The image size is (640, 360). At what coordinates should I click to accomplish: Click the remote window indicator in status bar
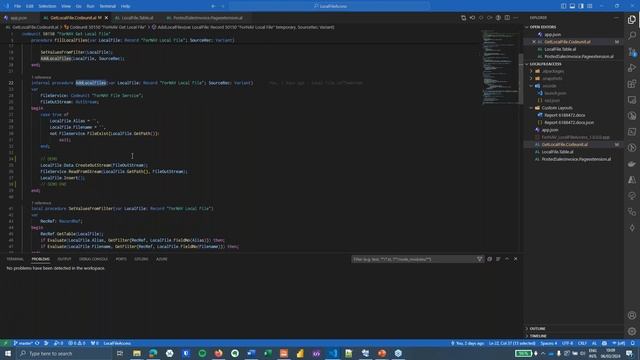point(5,343)
